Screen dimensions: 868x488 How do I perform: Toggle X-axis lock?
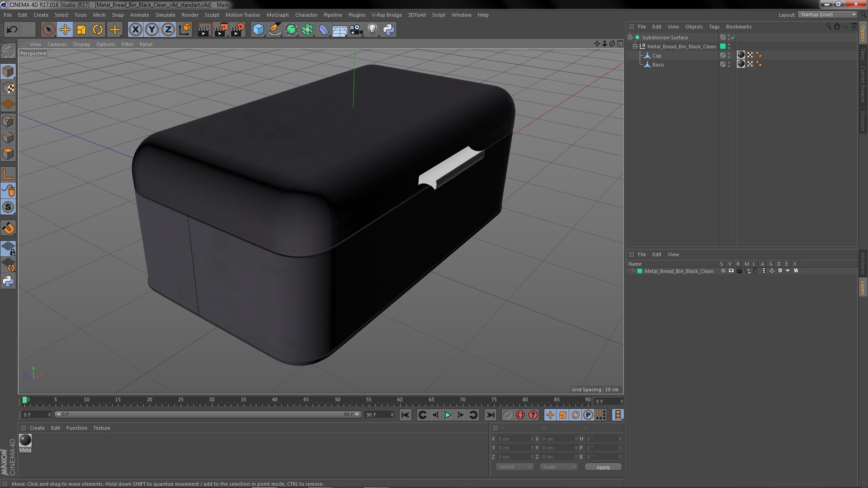pos(135,30)
